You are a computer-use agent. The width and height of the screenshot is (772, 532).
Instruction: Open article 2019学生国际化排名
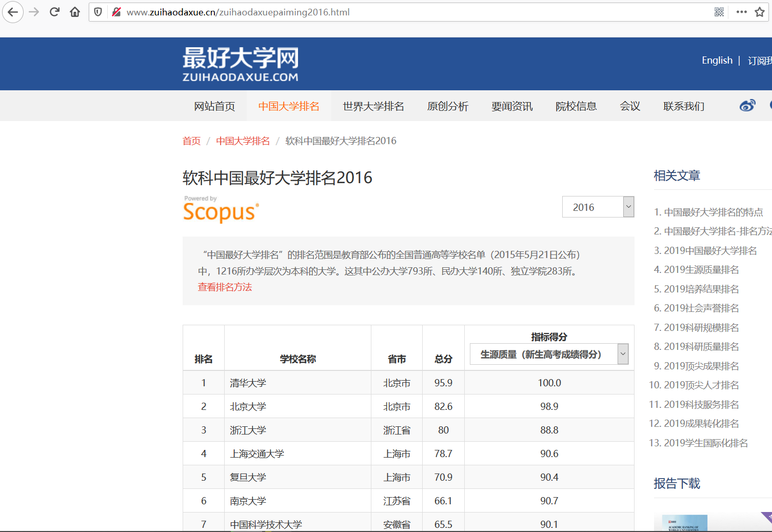click(706, 443)
